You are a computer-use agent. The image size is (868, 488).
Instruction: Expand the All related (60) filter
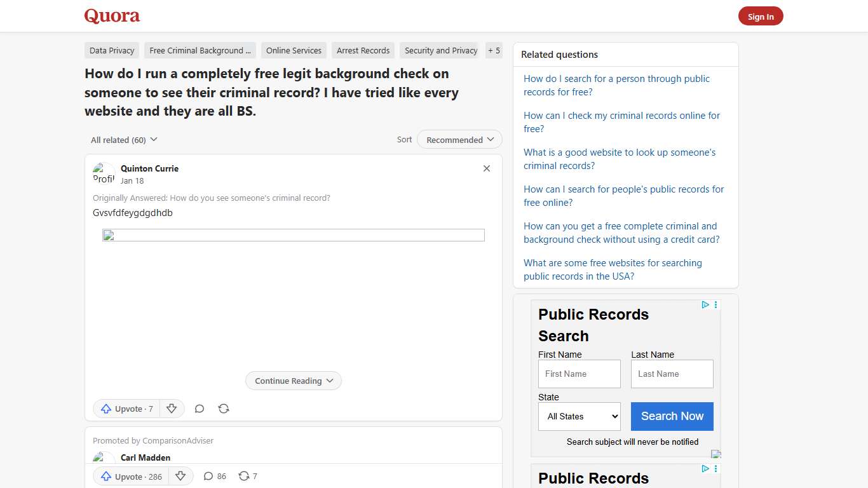pyautogui.click(x=123, y=139)
